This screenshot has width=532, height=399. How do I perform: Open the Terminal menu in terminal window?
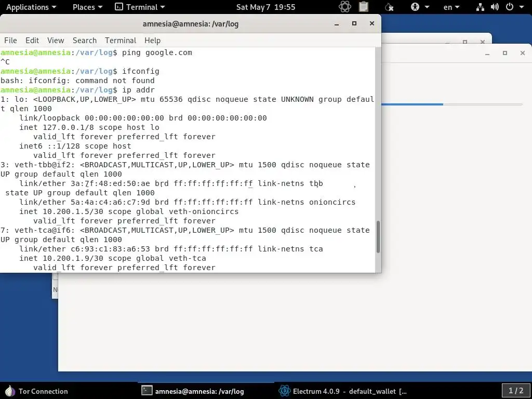pos(121,41)
